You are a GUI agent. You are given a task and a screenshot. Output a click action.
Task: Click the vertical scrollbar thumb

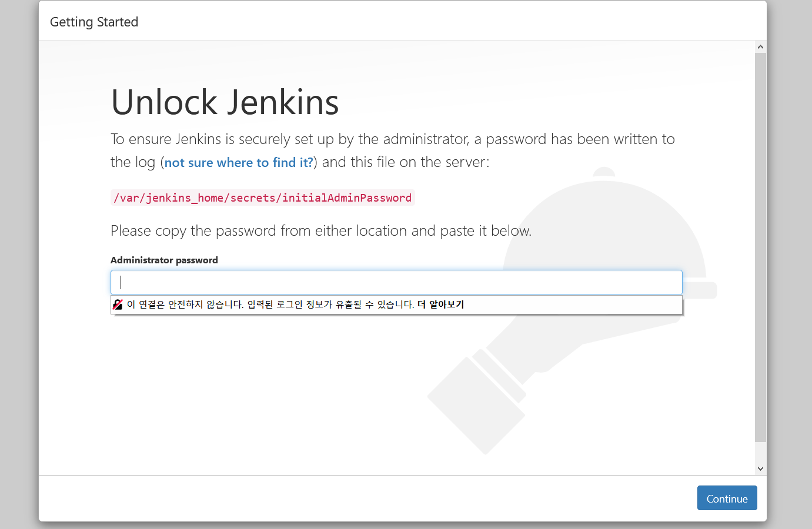click(760, 247)
